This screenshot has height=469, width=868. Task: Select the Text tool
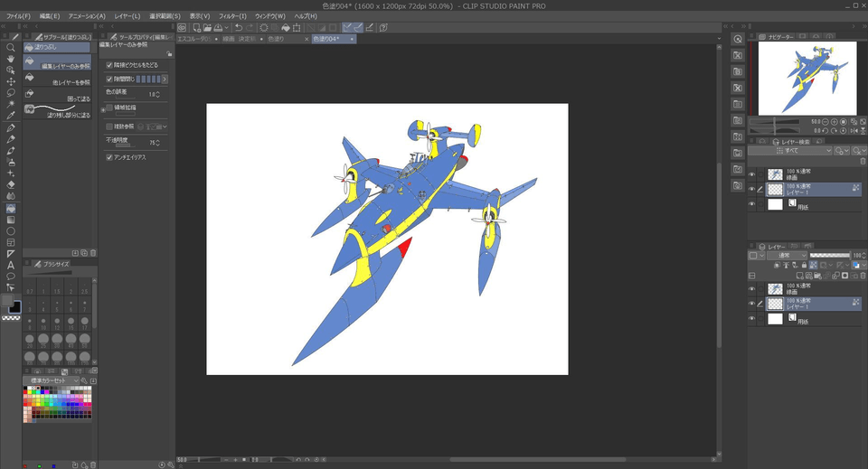(11, 265)
